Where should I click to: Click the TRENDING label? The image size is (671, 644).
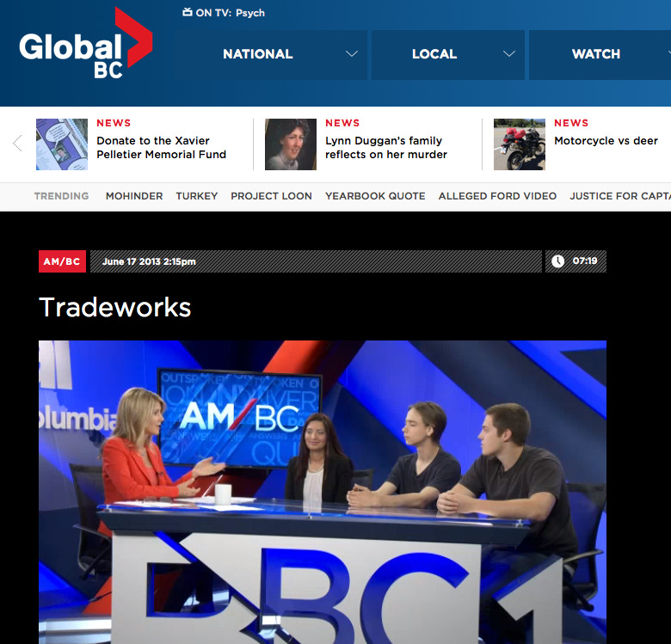pos(62,196)
